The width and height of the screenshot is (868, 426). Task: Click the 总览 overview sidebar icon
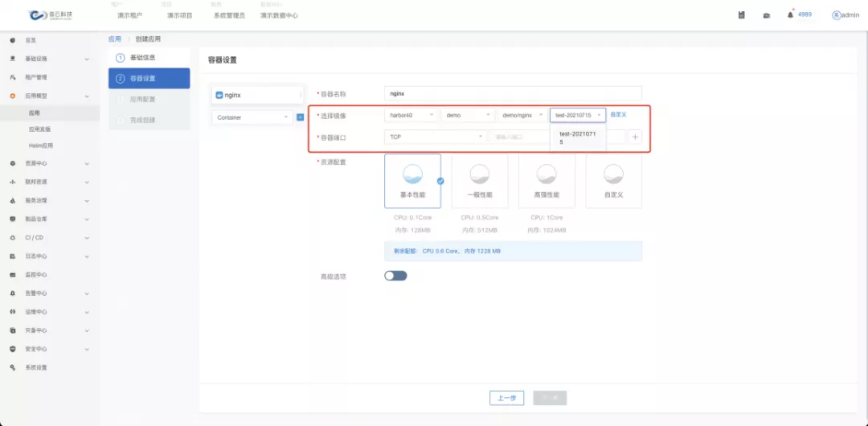[12, 40]
